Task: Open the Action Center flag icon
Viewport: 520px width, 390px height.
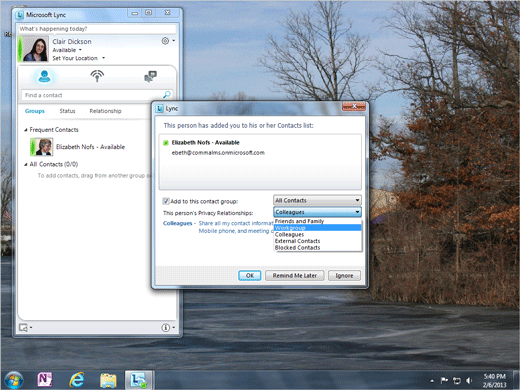Action: point(444,380)
